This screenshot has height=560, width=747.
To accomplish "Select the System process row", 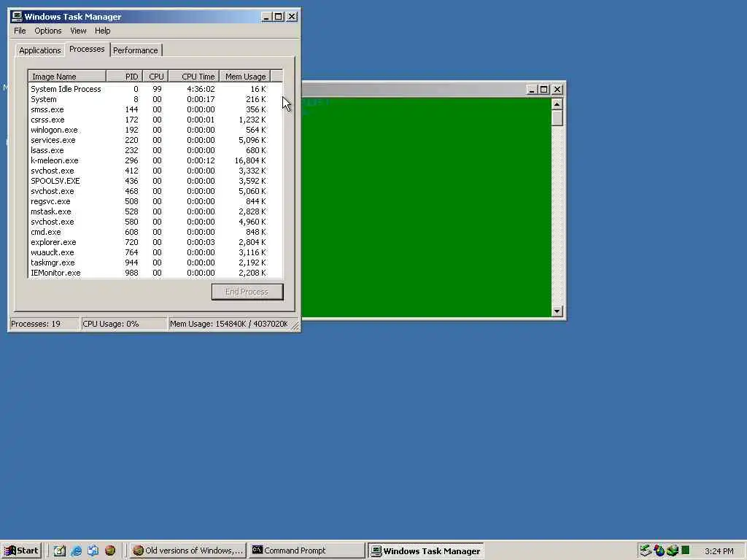I will 155,99.
